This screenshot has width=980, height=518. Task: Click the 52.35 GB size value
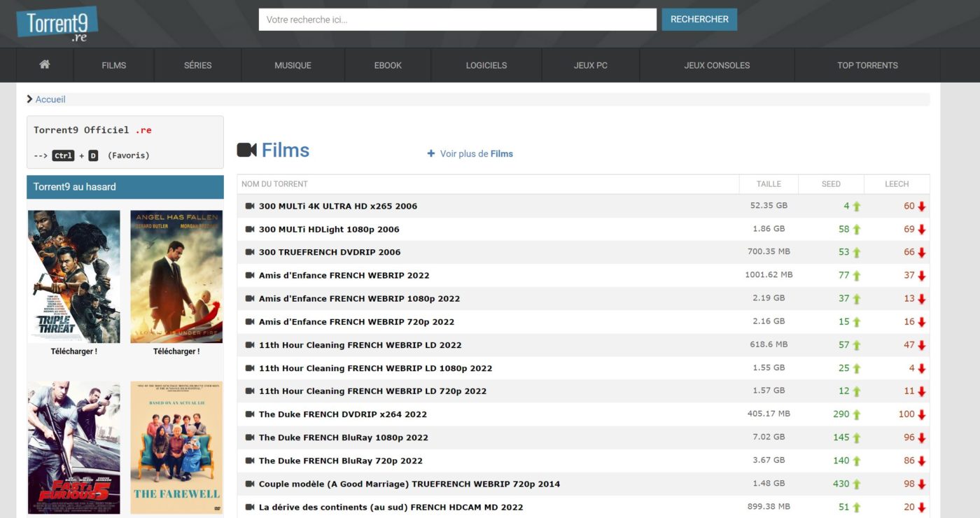pyautogui.click(x=769, y=206)
